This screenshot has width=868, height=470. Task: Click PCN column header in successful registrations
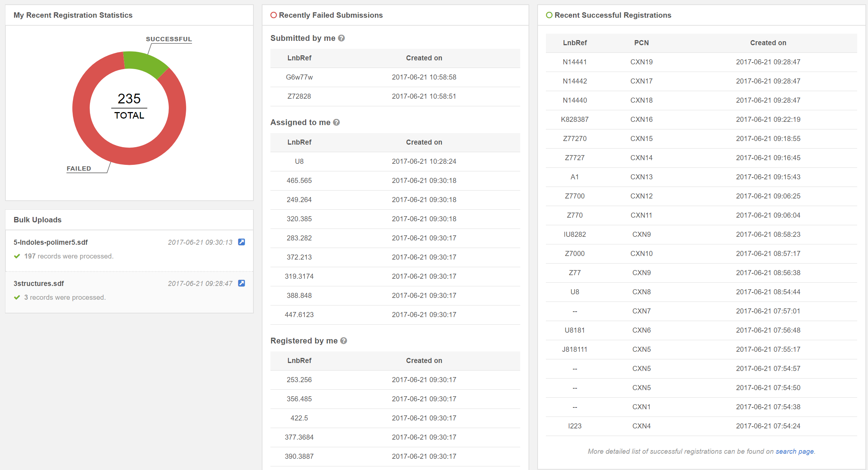pos(641,43)
